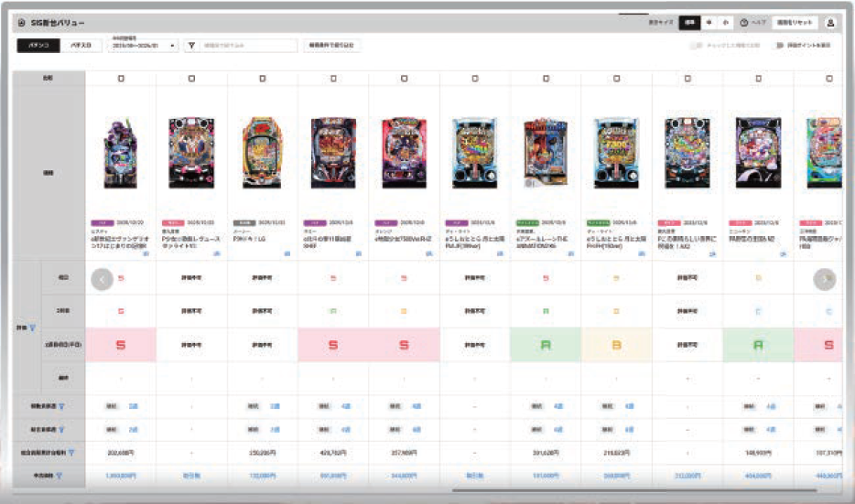Click the next-page right arrow circle
Viewport: 855px width, 504px height.
[x=824, y=280]
